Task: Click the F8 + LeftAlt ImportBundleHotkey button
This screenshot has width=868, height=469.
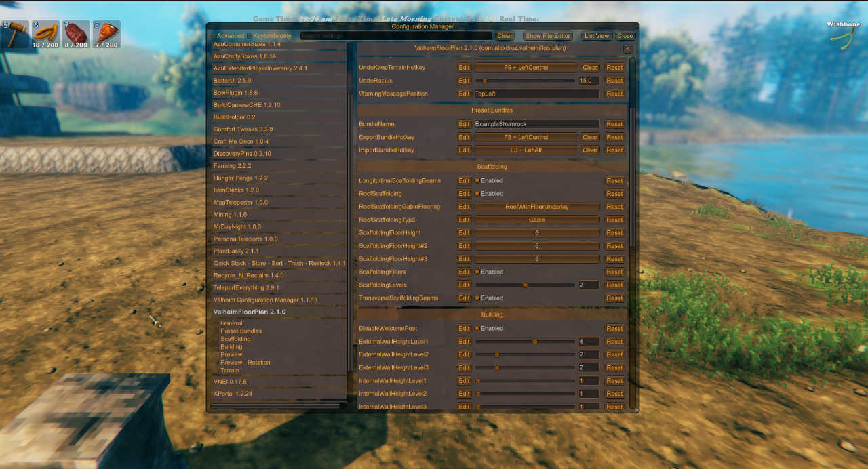Action: click(x=526, y=150)
